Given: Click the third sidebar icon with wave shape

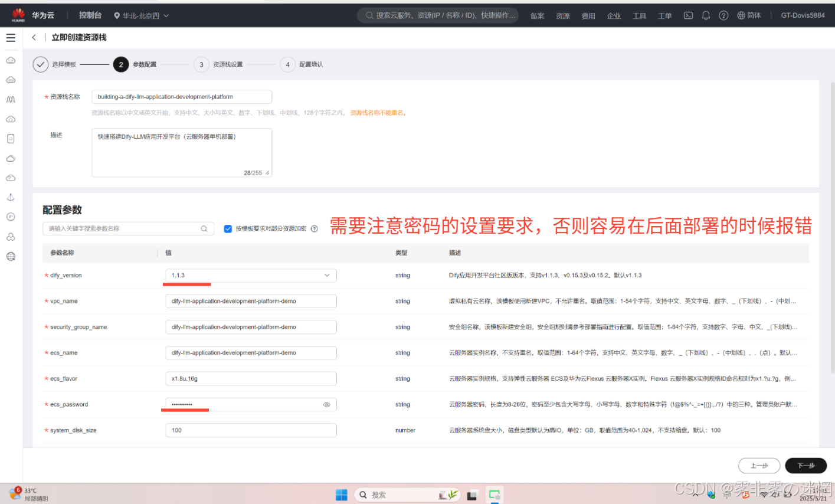Looking at the screenshot, I should [x=11, y=99].
